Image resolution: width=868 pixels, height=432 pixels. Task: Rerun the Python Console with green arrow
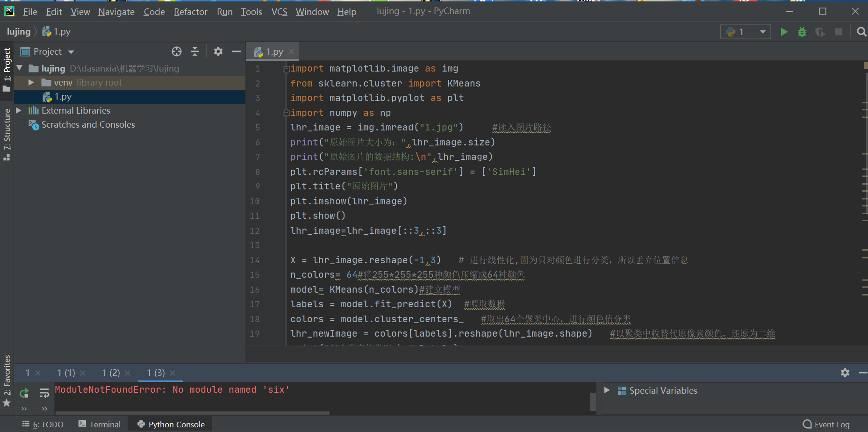[24, 393]
